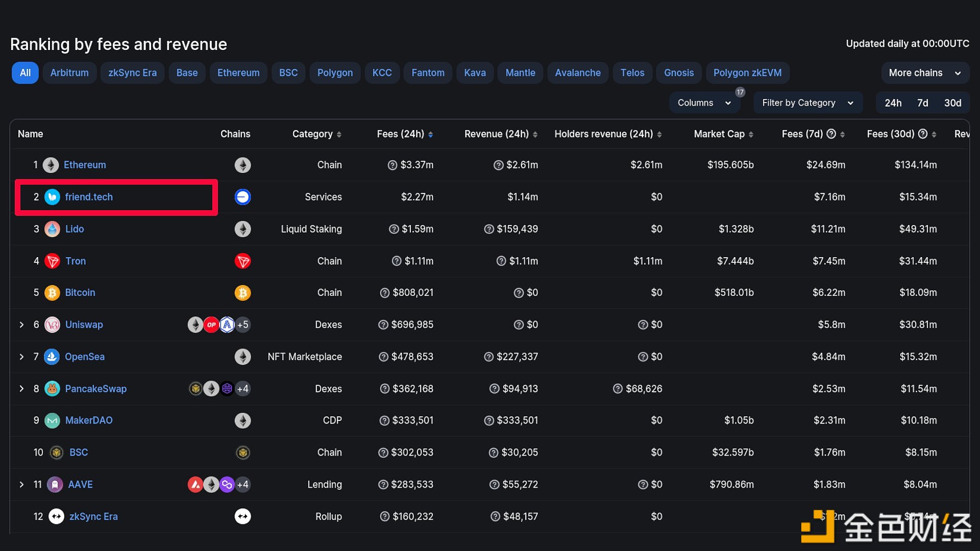Click the Uniswap logo icon

click(x=52, y=325)
